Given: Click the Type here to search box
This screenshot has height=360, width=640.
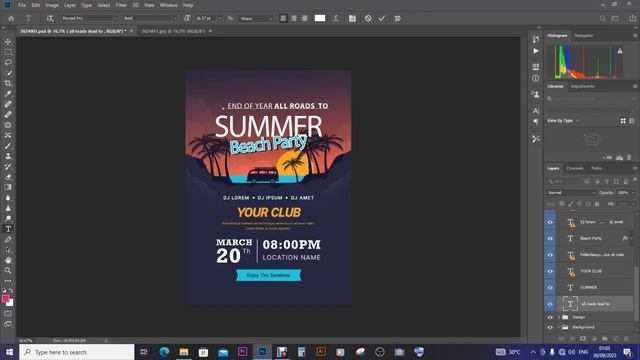Looking at the screenshot, I should click(77, 352).
